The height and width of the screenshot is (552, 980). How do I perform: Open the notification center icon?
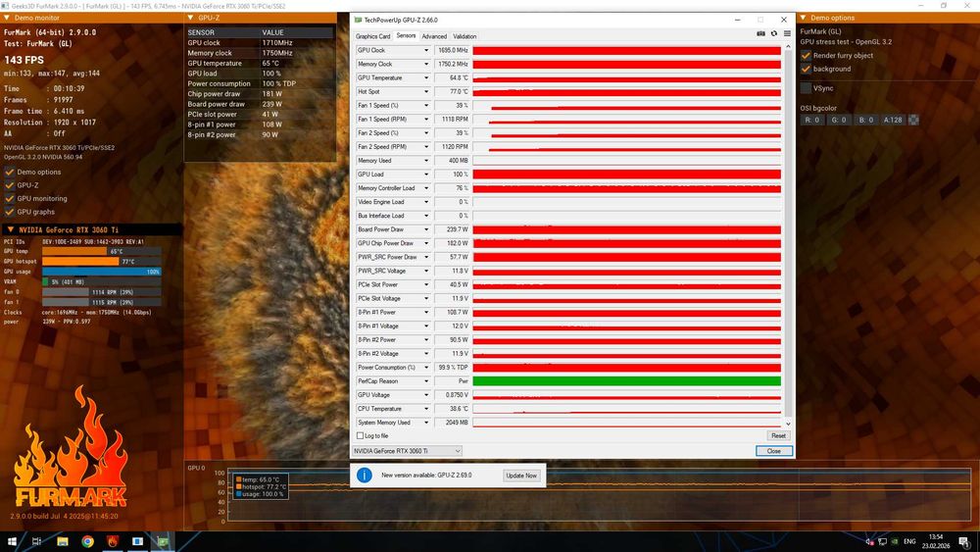coord(965,541)
